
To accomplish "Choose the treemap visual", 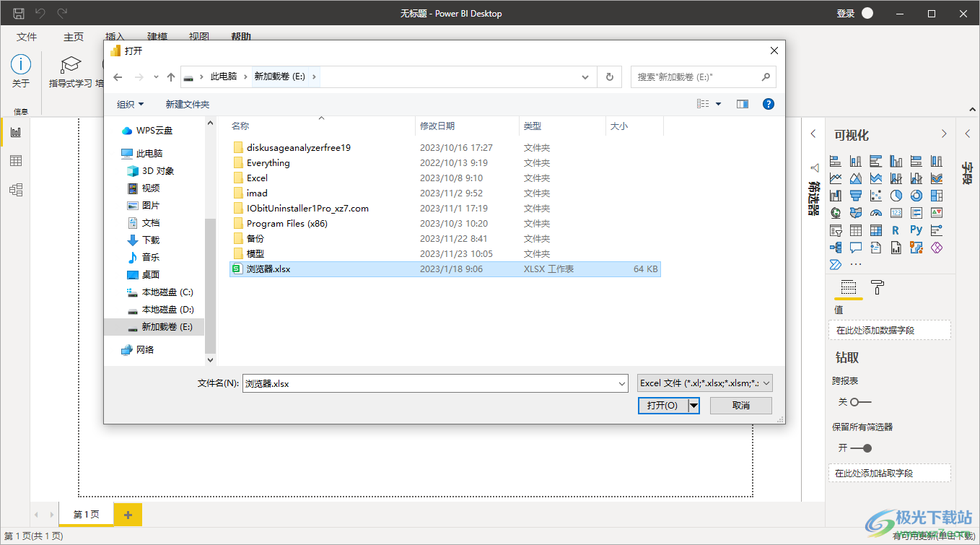I will tap(937, 196).
